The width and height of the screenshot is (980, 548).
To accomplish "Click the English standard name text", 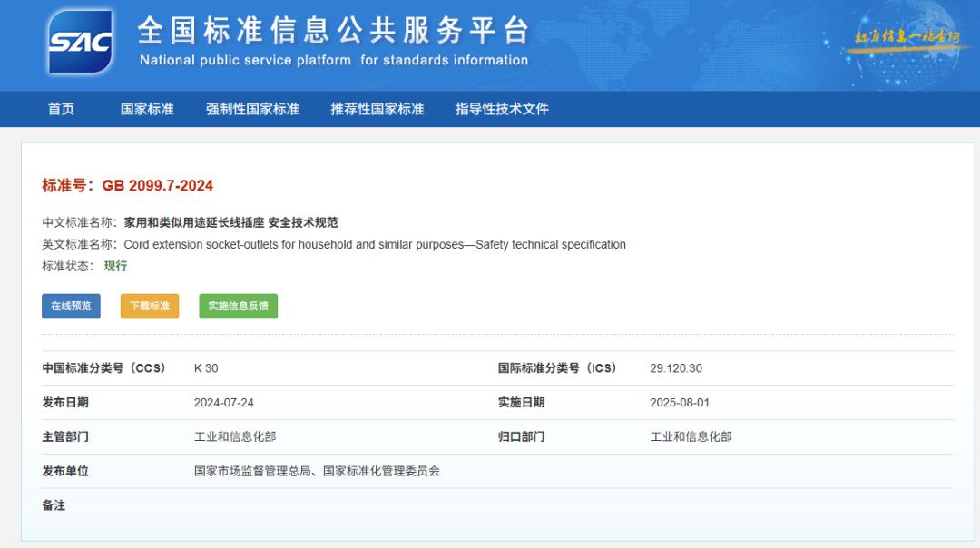I will (x=375, y=244).
